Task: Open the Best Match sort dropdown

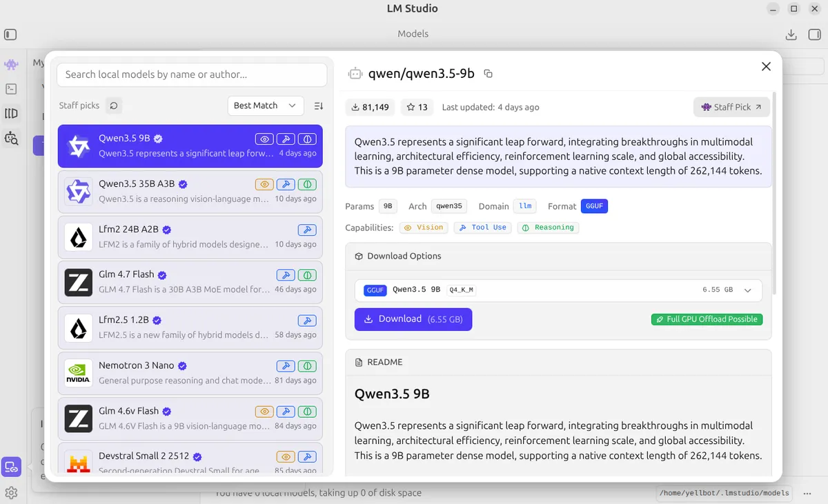Action: pyautogui.click(x=266, y=105)
